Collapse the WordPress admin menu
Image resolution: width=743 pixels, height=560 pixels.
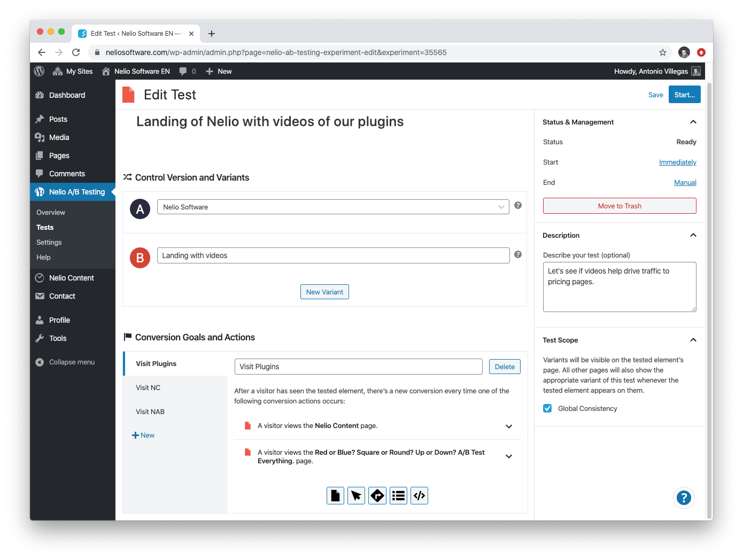pyautogui.click(x=65, y=362)
